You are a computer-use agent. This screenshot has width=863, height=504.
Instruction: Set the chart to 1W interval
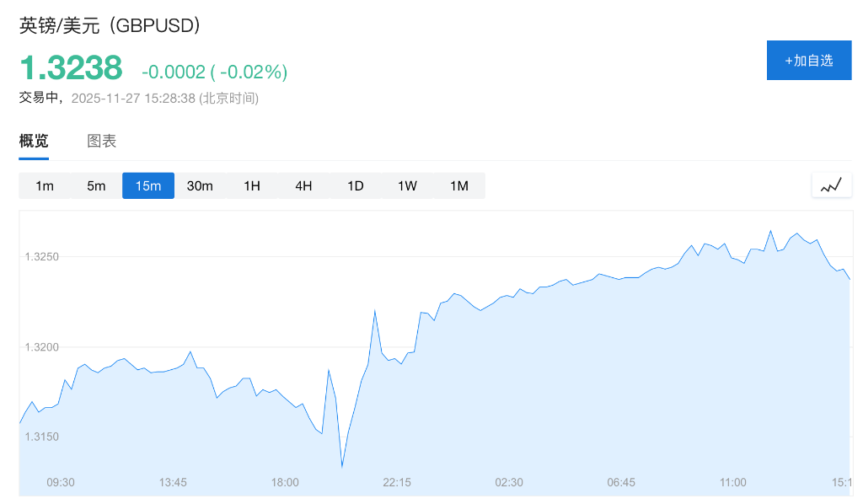(x=407, y=185)
